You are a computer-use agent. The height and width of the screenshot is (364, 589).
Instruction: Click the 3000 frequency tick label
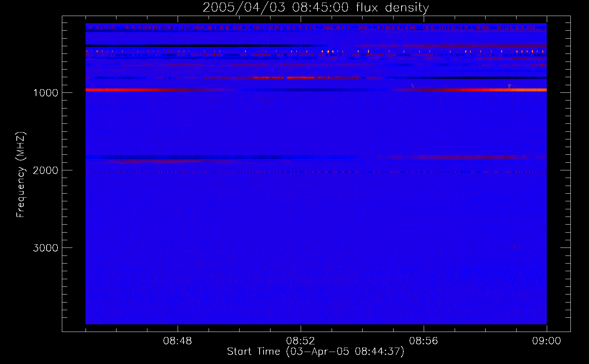point(46,248)
